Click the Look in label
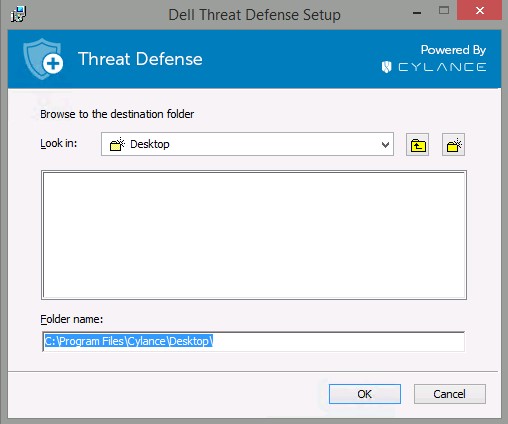Viewport: 508px width, 424px height. click(59, 143)
